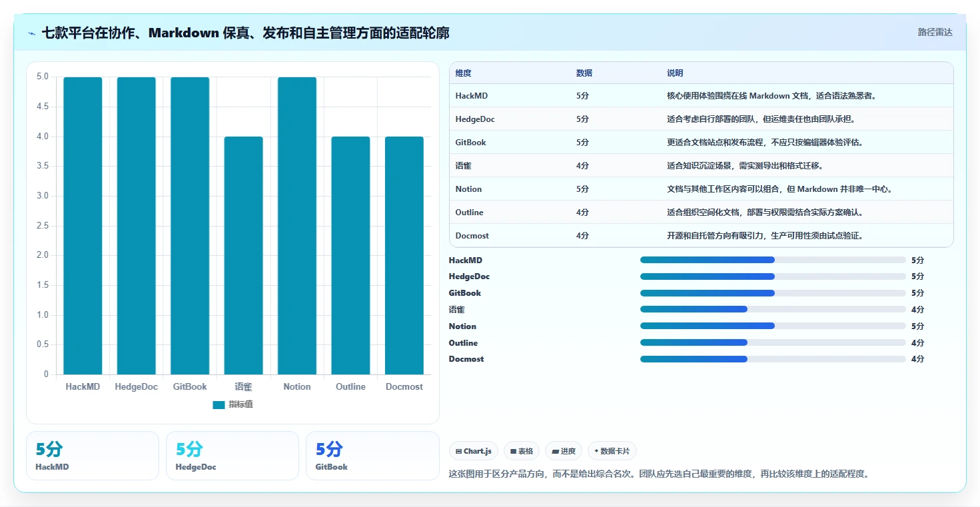Click the 2.5 tick on the y-axis

[42, 225]
